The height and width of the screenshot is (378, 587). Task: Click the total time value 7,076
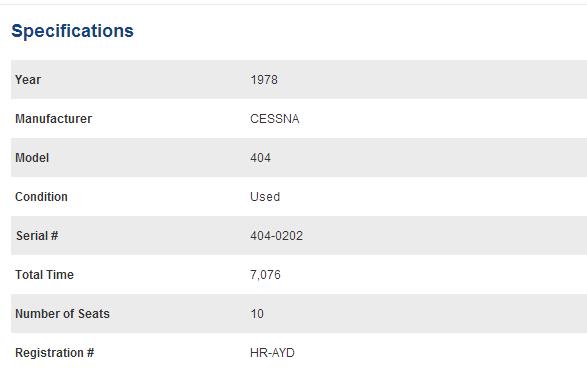click(265, 274)
